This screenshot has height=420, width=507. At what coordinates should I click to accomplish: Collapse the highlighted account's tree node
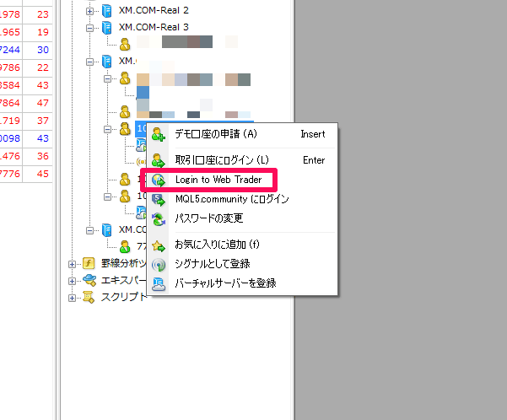pos(107,129)
